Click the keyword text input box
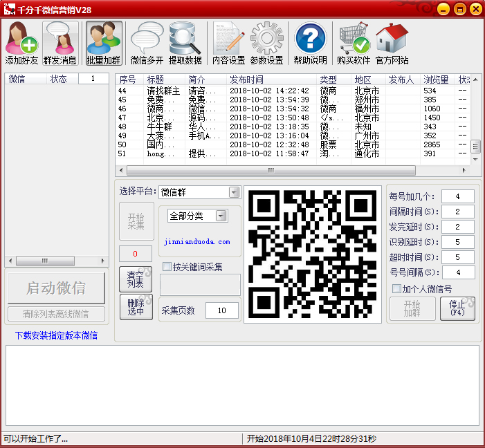Viewport: 485px width, 448px height. tap(200, 284)
